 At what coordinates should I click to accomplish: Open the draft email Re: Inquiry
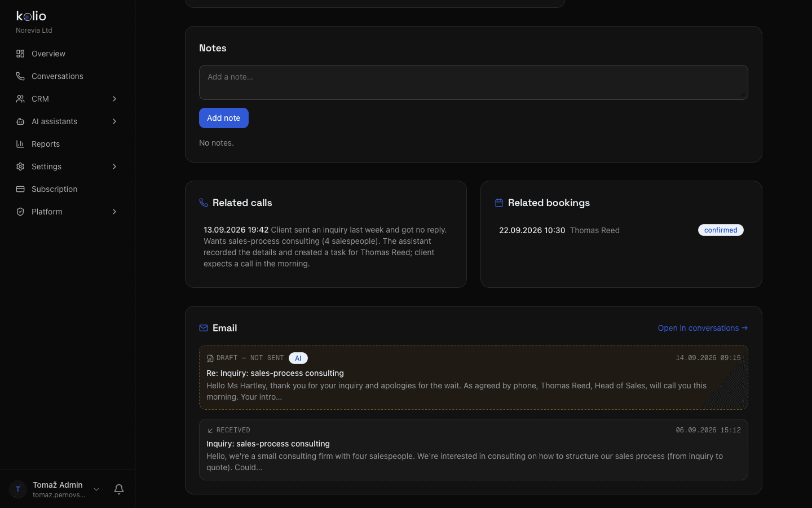[x=474, y=378]
